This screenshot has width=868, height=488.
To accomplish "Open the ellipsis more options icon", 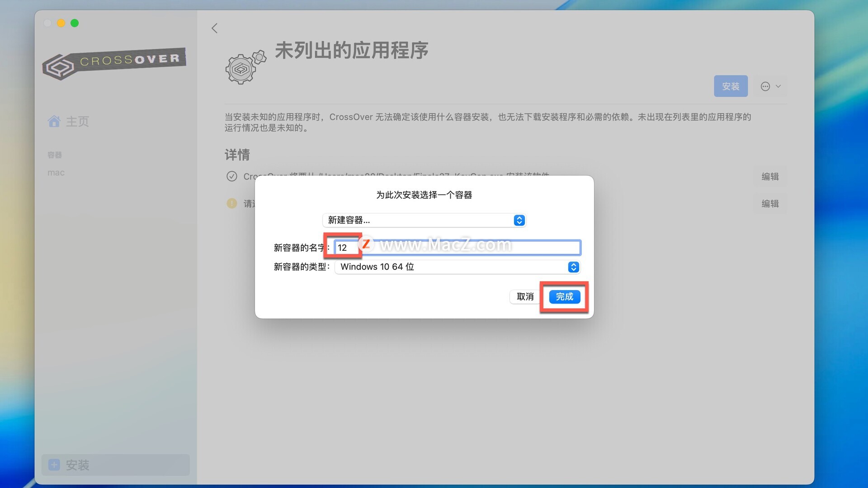I will click(x=765, y=86).
